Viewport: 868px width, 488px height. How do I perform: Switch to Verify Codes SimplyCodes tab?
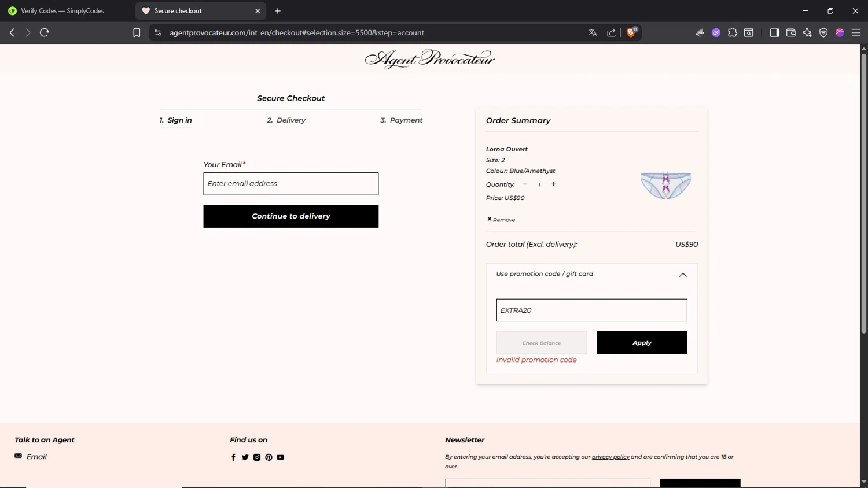62,11
